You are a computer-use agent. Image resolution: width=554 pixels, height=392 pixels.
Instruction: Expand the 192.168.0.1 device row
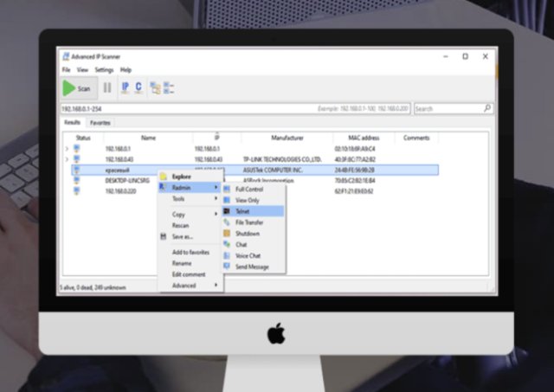67,149
